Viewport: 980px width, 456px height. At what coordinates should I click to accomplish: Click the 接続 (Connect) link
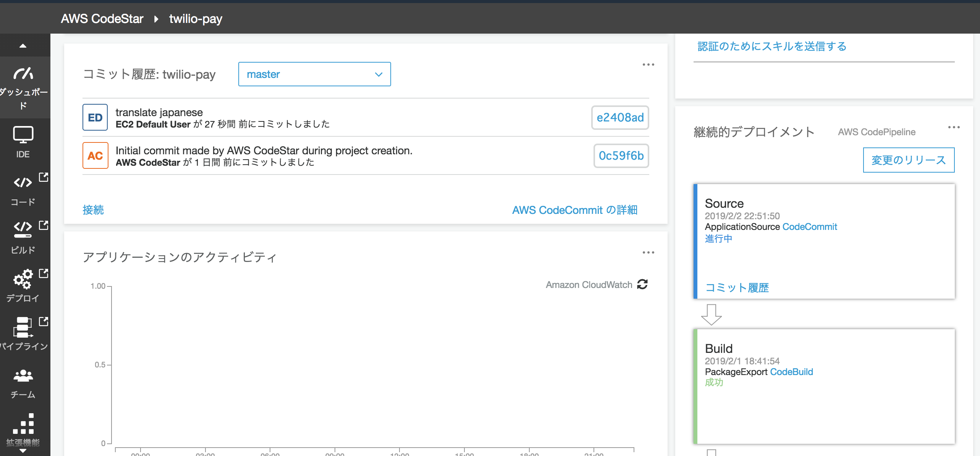coord(93,210)
